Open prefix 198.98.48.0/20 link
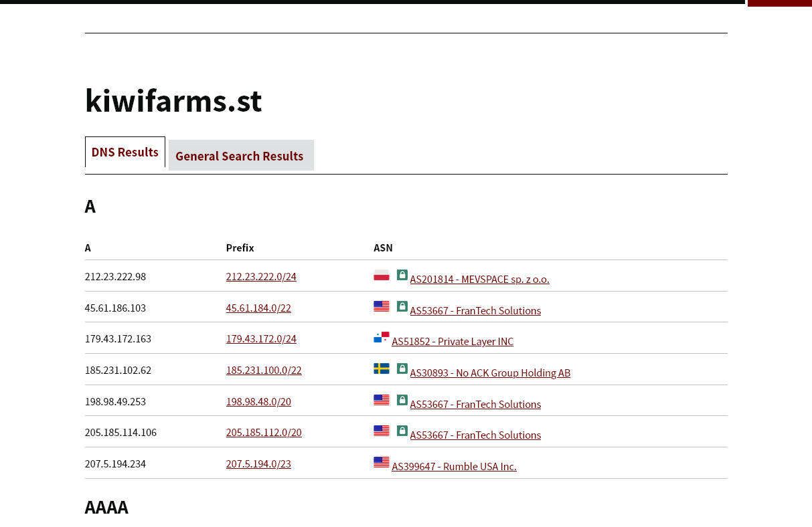 click(258, 401)
